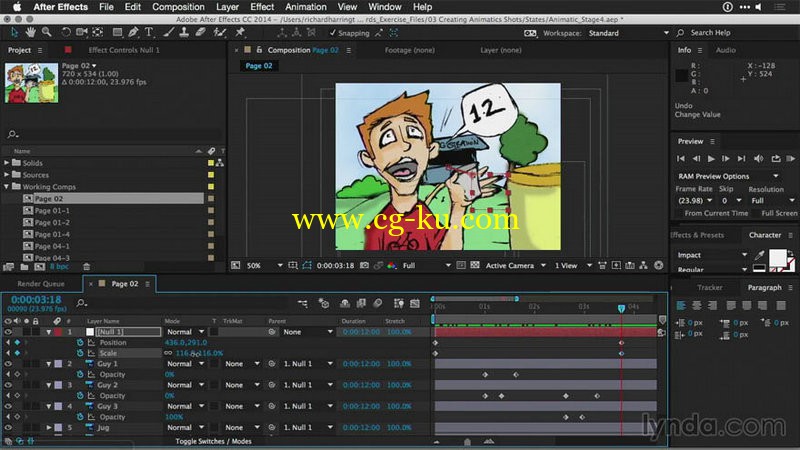Expand the Jug layer properties
Image resolution: width=800 pixels, height=450 pixels.
49,428
